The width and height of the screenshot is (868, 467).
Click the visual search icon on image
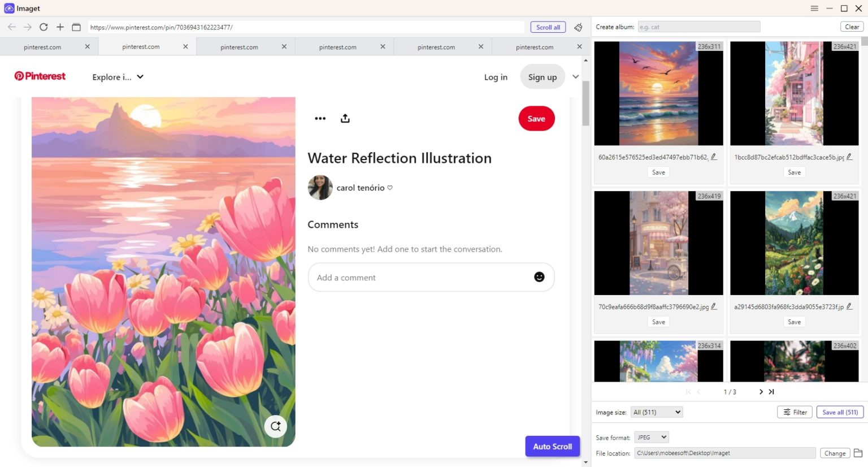pyautogui.click(x=276, y=426)
